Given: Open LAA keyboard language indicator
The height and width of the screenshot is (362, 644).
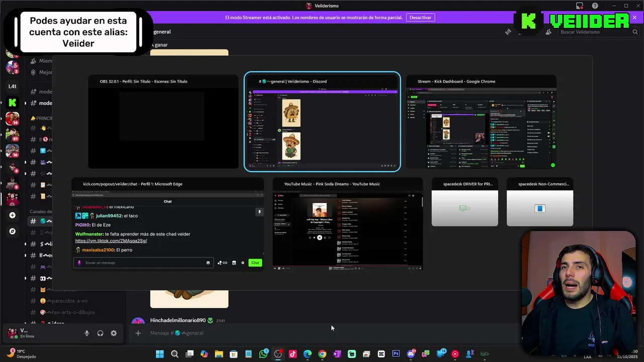Looking at the screenshot, I should click(588, 356).
